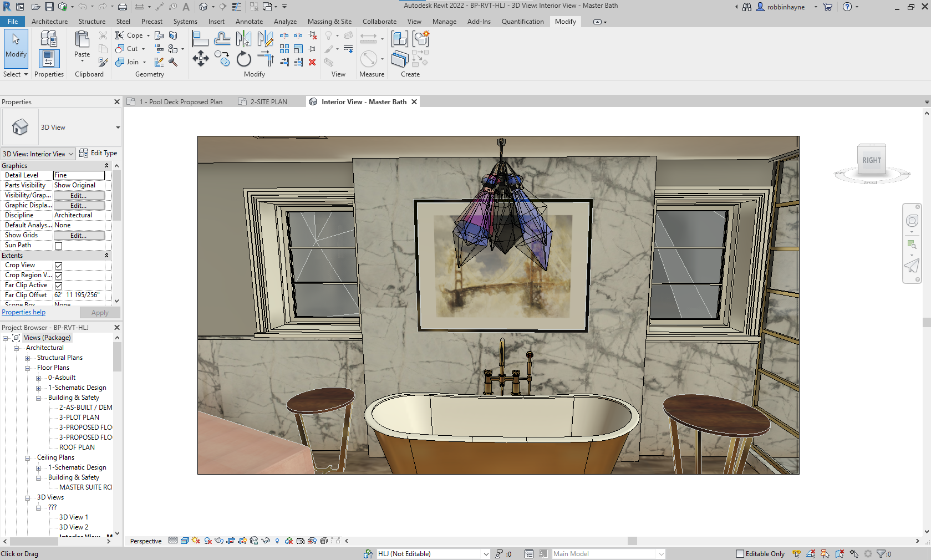Collapse the 3D Views tree node
The height and width of the screenshot is (560, 931).
point(27,498)
